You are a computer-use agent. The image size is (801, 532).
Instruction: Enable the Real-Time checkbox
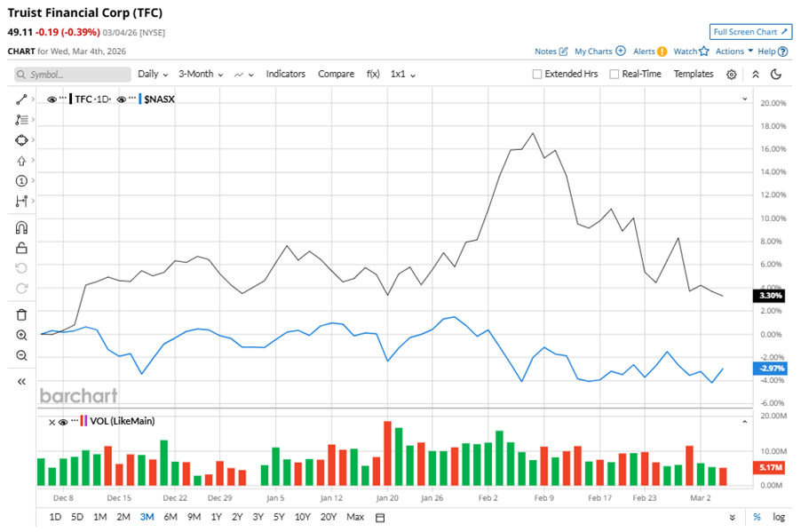coord(614,74)
